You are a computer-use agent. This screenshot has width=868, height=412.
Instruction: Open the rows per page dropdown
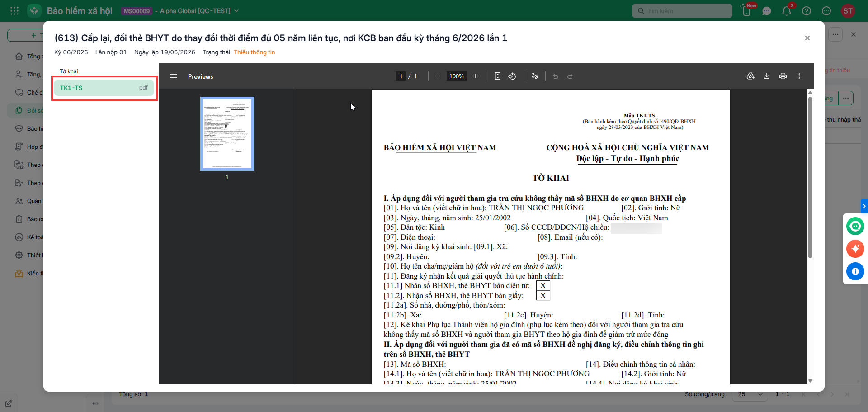point(750,394)
